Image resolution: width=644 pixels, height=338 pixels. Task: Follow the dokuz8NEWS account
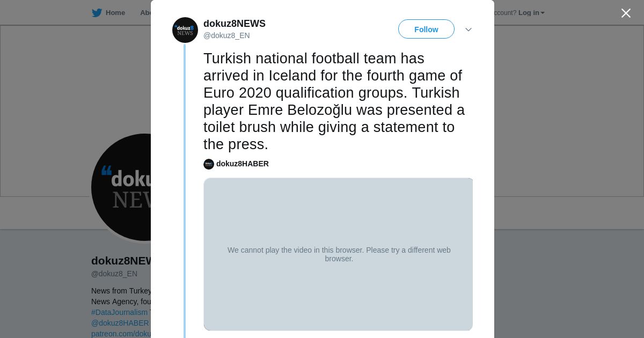point(426,30)
